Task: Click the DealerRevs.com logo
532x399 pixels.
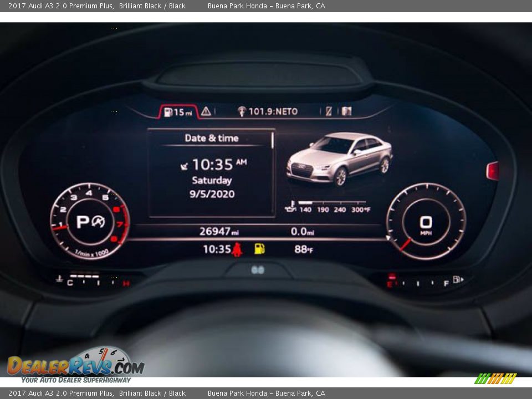Action: (x=76, y=365)
